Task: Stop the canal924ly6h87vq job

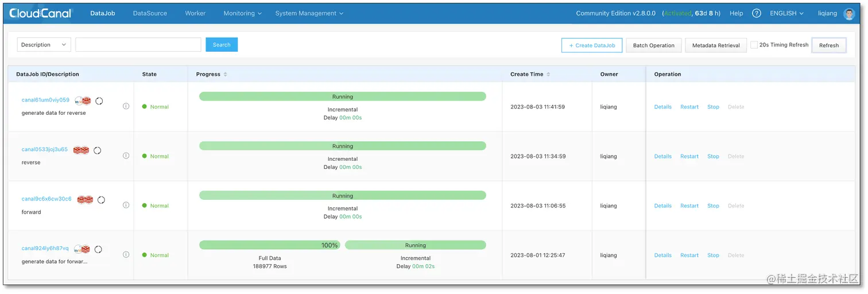Action: coord(713,255)
